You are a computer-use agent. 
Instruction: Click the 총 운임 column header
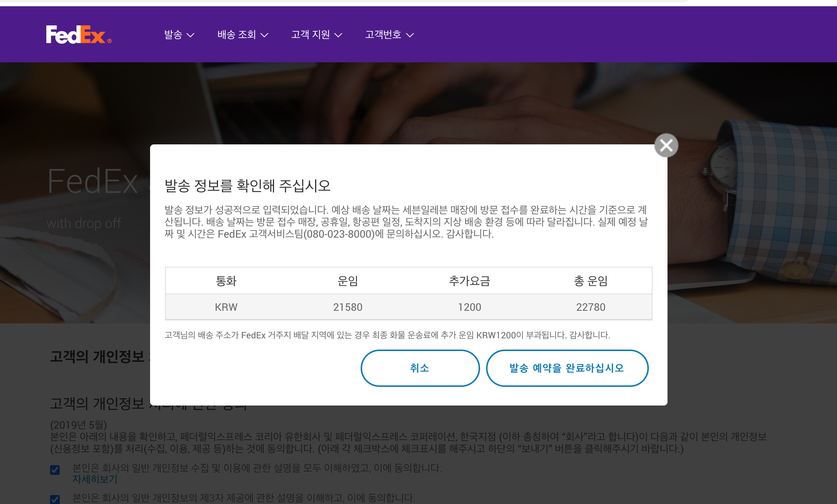tap(591, 281)
